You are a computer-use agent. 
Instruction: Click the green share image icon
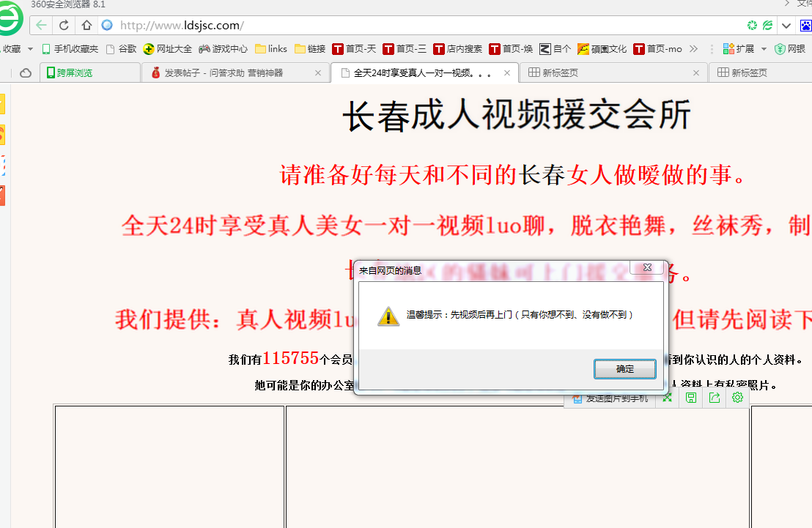point(714,398)
